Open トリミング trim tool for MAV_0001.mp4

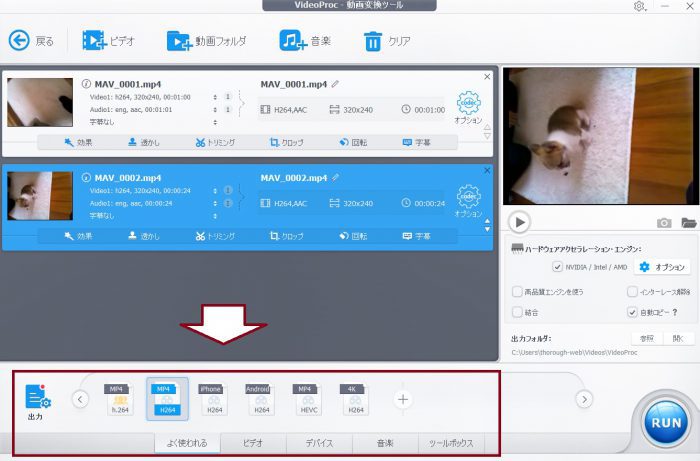tap(215, 142)
